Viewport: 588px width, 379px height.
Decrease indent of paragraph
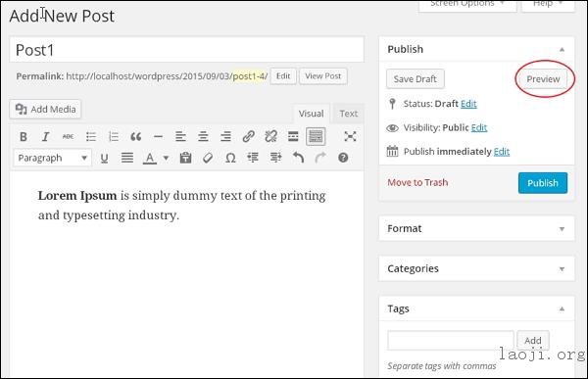tap(253, 159)
